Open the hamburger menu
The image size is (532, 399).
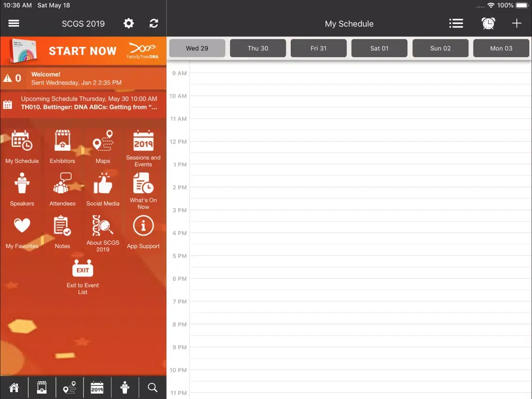(14, 23)
